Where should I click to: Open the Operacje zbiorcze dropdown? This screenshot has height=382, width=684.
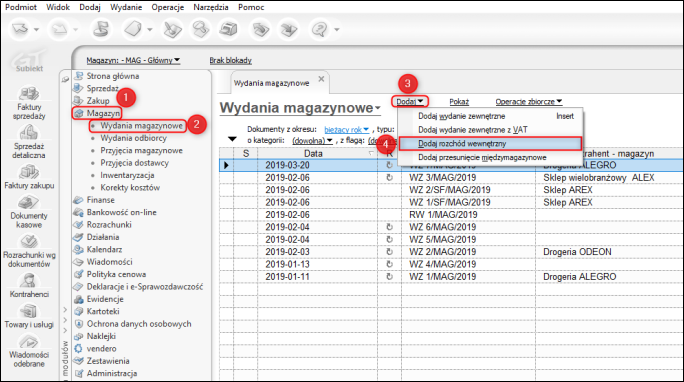pyautogui.click(x=529, y=102)
